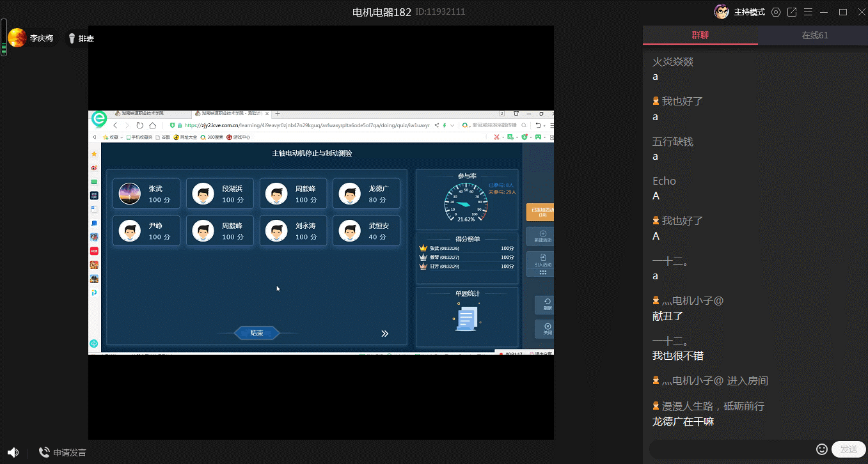Click the 360 browser logo icon

click(99, 120)
